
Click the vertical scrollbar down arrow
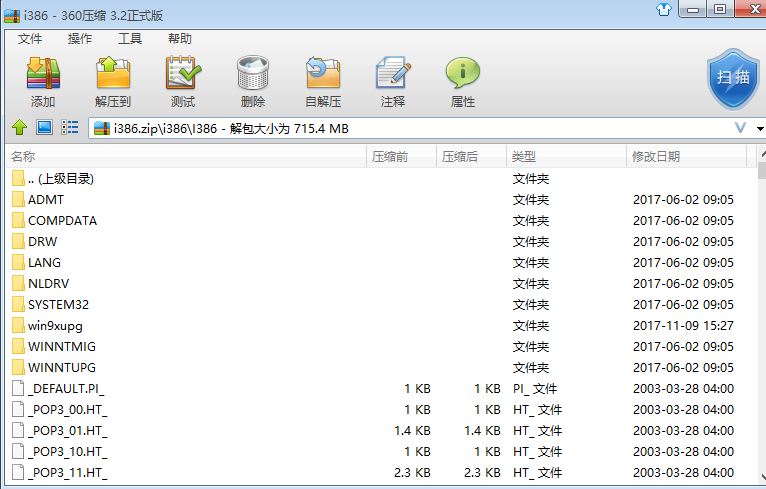click(762, 477)
